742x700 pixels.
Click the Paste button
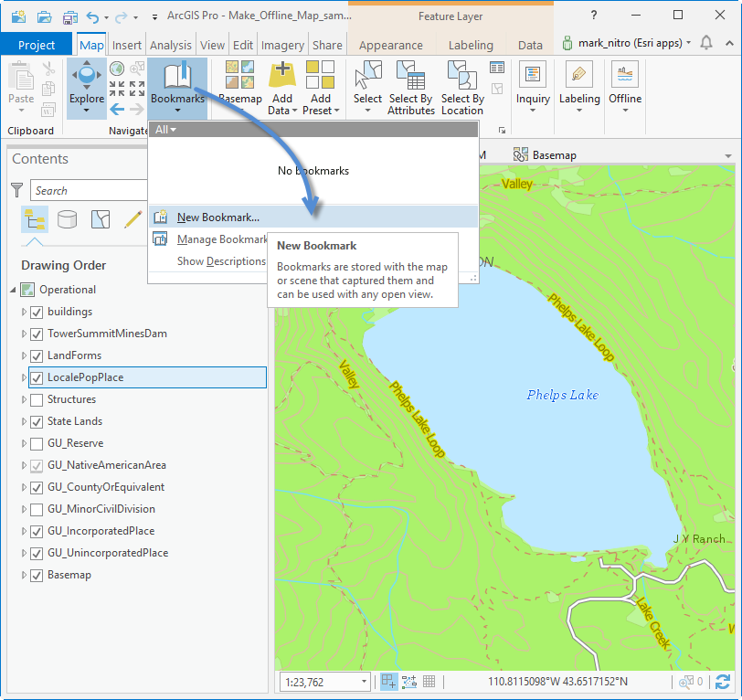tap(21, 88)
